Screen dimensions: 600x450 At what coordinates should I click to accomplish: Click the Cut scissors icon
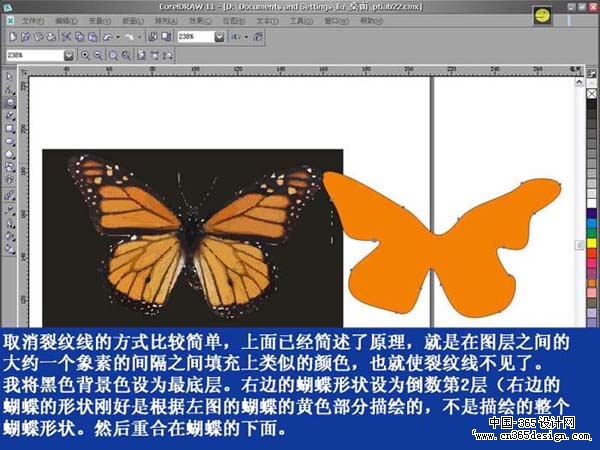click(x=67, y=37)
